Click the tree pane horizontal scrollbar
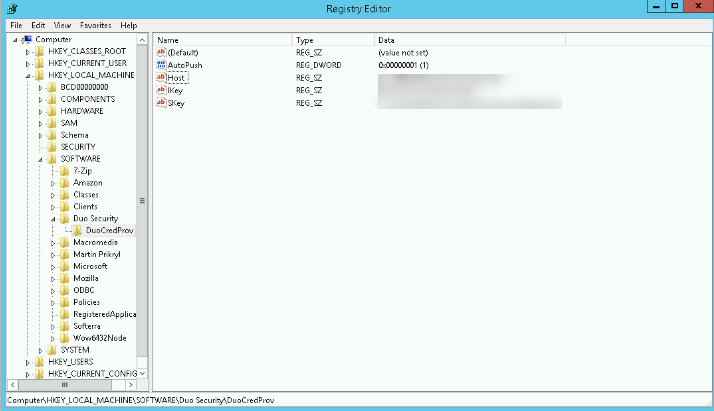 point(65,384)
